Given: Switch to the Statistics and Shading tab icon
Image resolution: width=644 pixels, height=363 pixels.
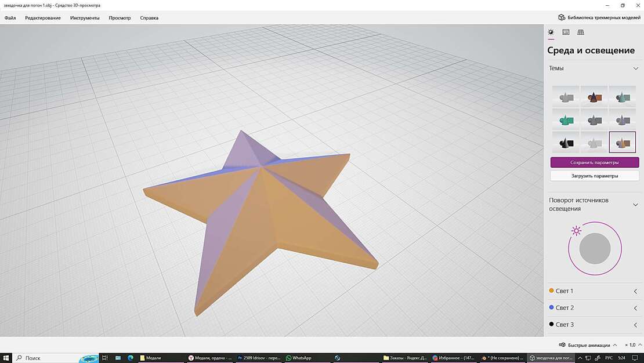Looking at the screenshot, I should tap(566, 32).
